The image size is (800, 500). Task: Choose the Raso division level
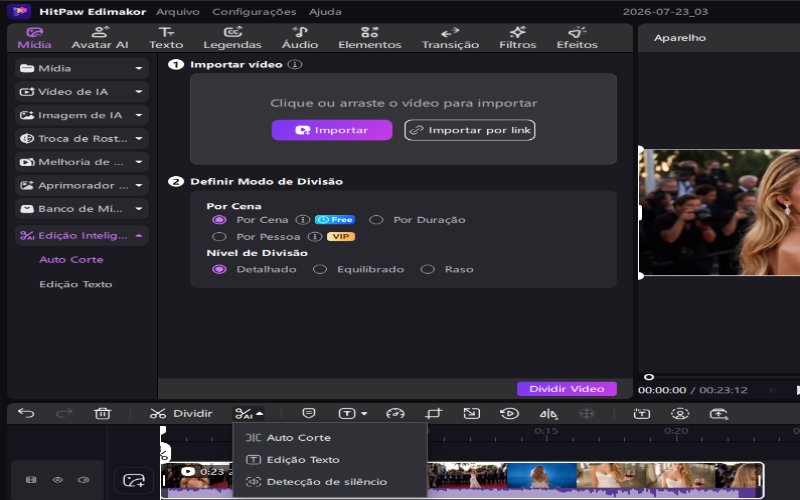pyautogui.click(x=428, y=269)
